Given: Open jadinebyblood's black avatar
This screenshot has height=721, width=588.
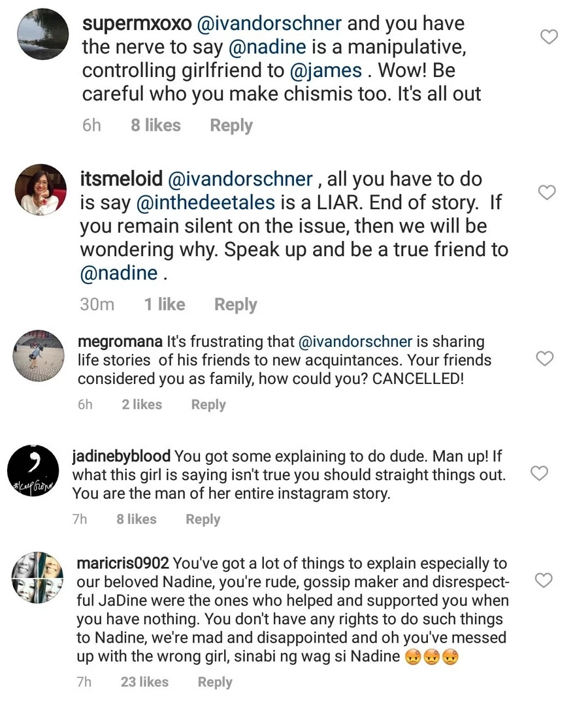Looking at the screenshot, I should point(33,470).
